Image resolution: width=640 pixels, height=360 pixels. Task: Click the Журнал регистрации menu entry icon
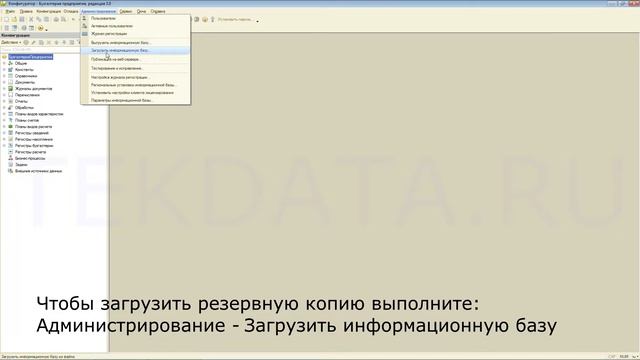84,33
